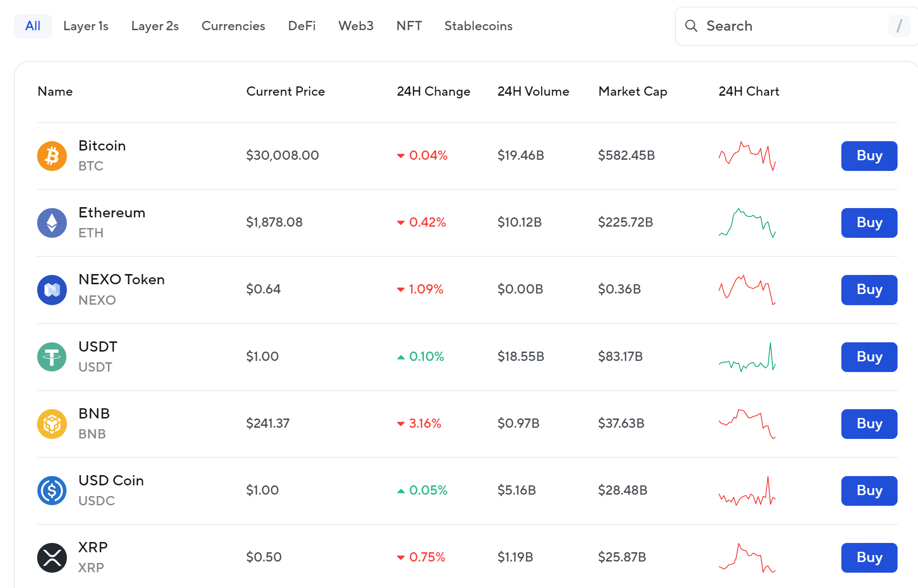This screenshot has height=588, width=918.
Task: Click the Buy button for USDT
Action: (x=869, y=357)
